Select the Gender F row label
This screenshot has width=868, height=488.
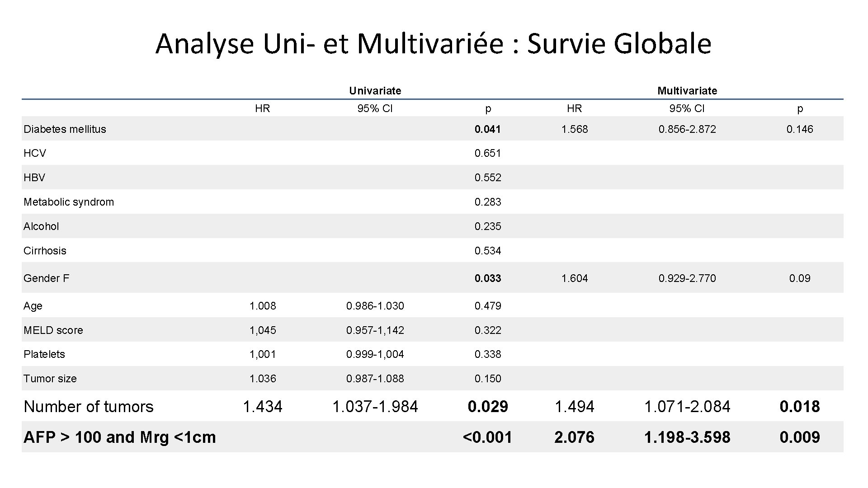pos(46,278)
